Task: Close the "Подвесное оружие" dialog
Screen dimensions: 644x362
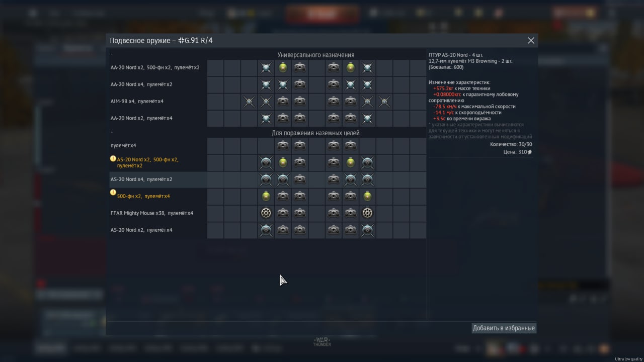Action: click(531, 41)
